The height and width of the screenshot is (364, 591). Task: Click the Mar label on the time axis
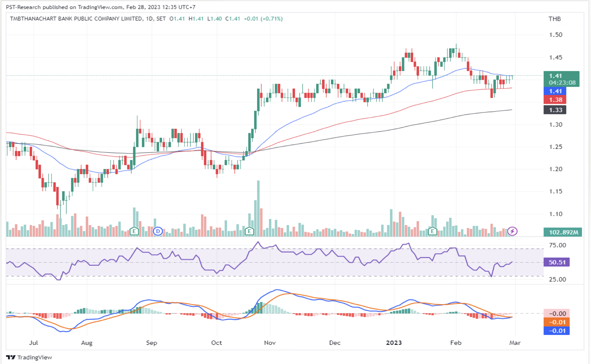tap(515, 343)
